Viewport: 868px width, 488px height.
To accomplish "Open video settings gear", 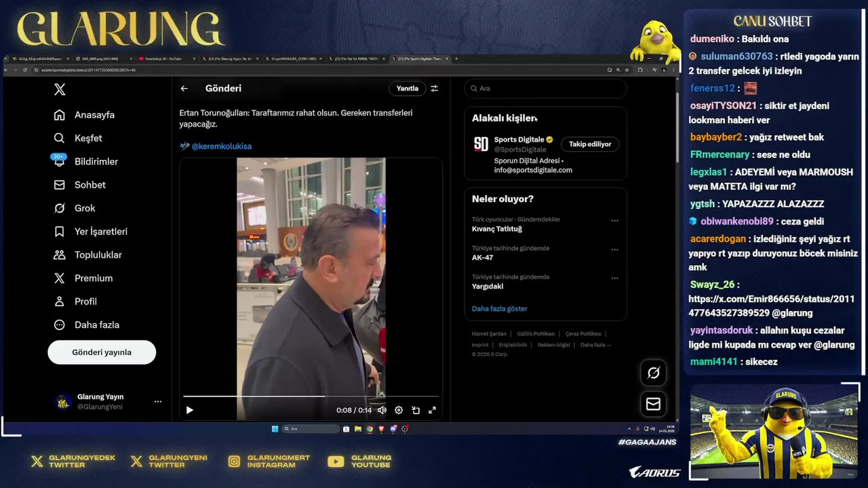I will click(x=399, y=410).
